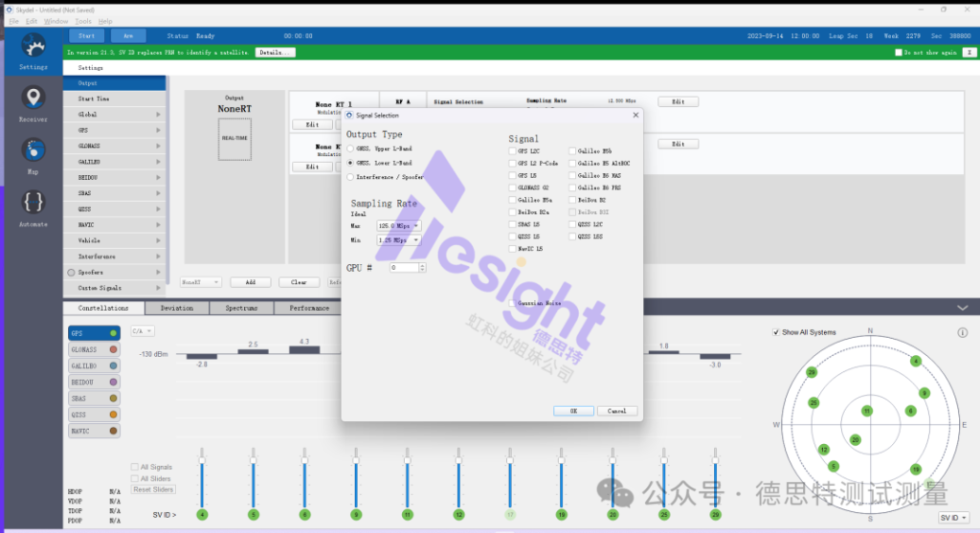Screen dimensions: 980x533
Task: Confirm Signal Selection with OK
Action: click(573, 411)
